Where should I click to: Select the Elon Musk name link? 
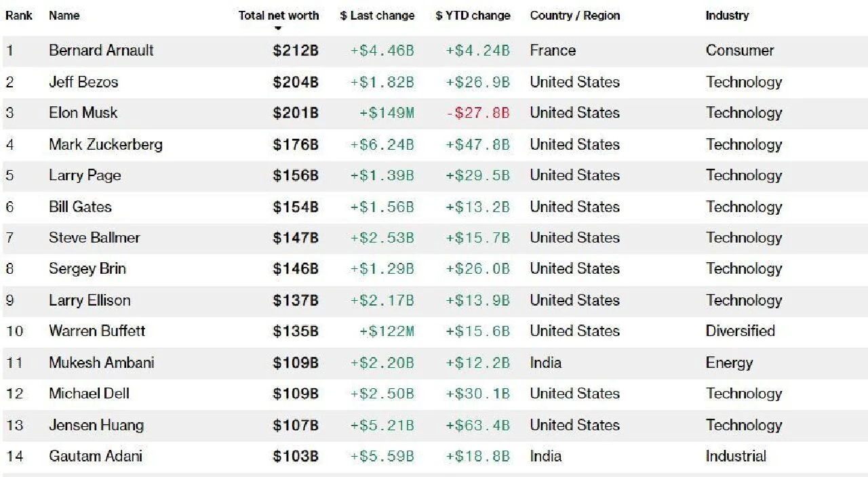pos(83,113)
